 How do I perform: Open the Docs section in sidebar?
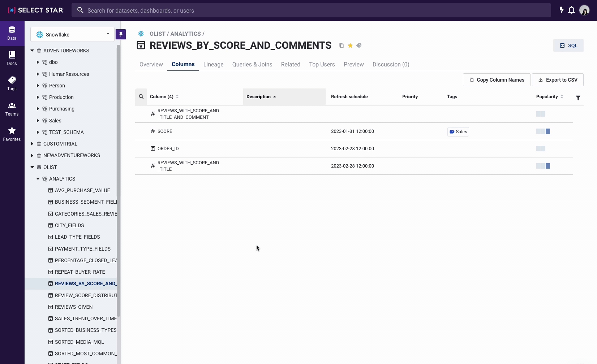(12, 58)
